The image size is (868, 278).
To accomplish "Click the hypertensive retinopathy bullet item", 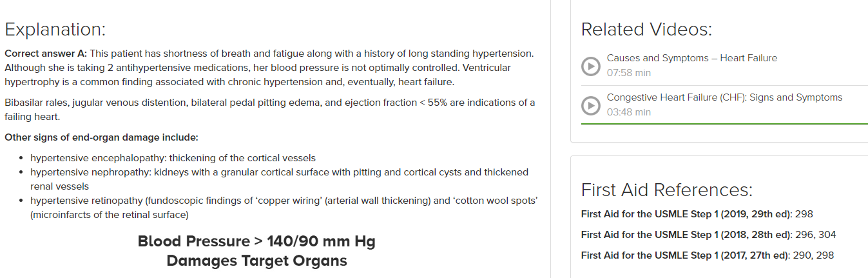I will [x=284, y=208].
